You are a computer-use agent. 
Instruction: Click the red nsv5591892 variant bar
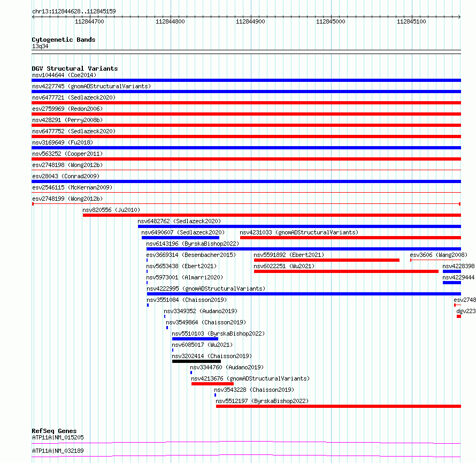(327, 260)
